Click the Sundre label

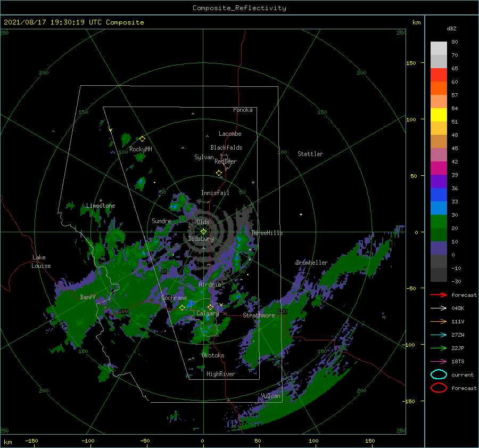click(x=161, y=221)
